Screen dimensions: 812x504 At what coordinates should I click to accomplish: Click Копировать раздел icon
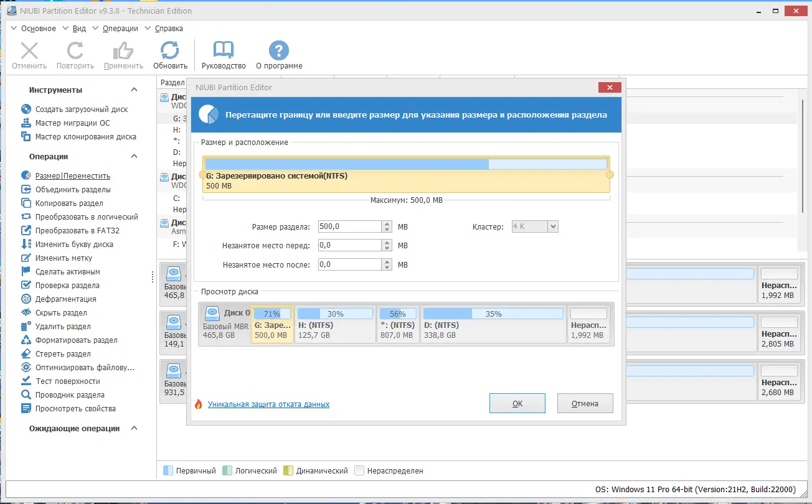click(26, 203)
